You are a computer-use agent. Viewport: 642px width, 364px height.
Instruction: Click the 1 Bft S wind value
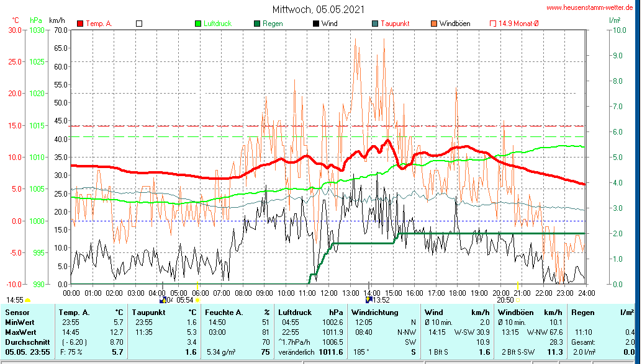pos(438,352)
